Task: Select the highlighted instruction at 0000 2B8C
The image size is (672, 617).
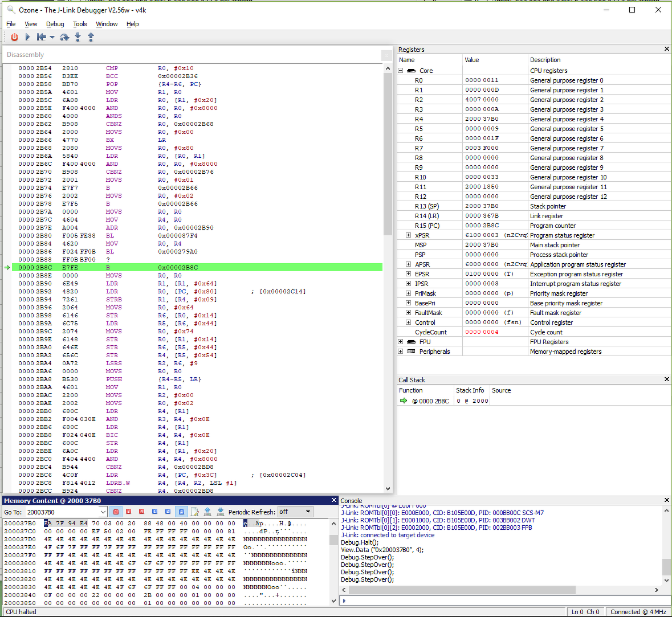Action: (x=197, y=267)
